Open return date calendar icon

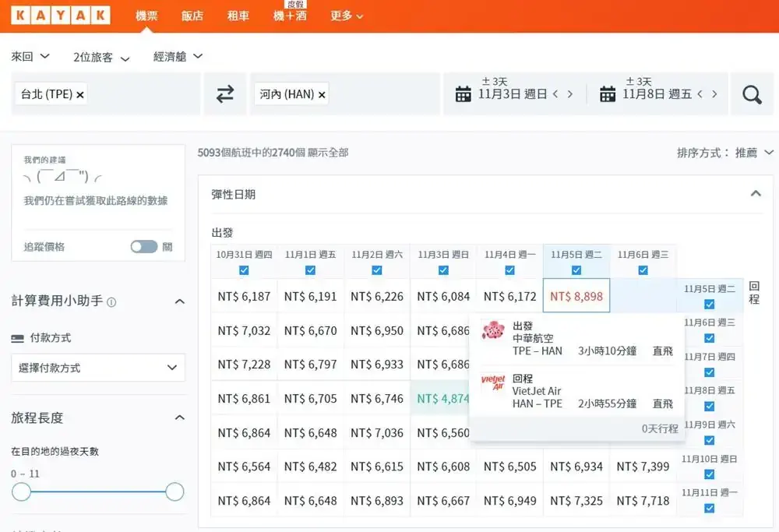coord(608,94)
